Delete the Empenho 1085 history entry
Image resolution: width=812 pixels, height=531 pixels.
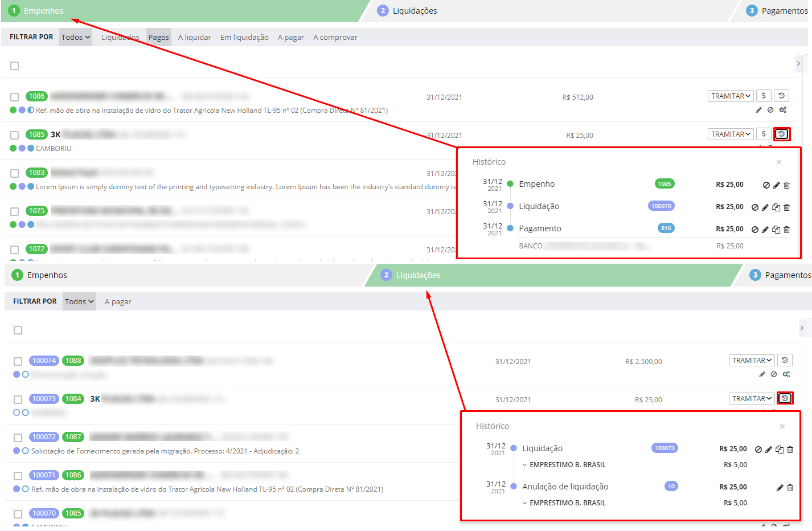point(786,185)
